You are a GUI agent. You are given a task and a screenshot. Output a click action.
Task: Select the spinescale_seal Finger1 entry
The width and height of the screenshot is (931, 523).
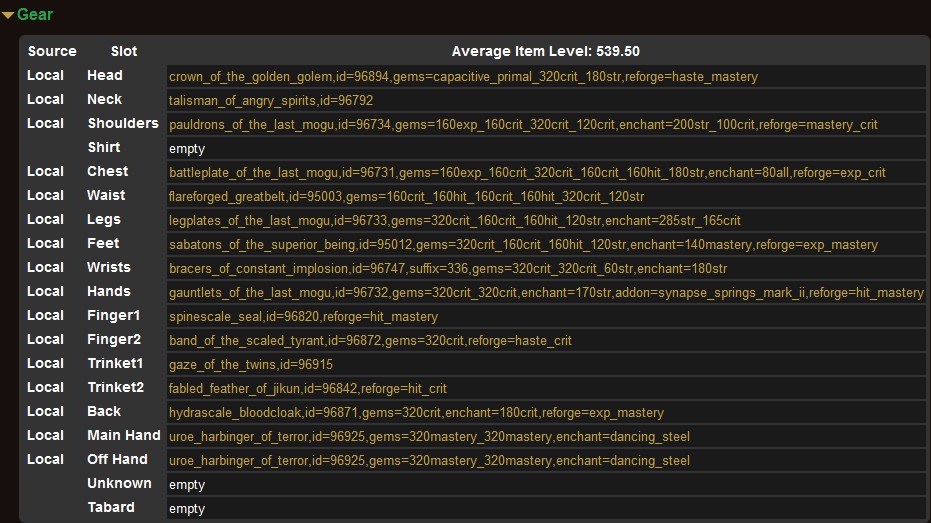coord(303,317)
